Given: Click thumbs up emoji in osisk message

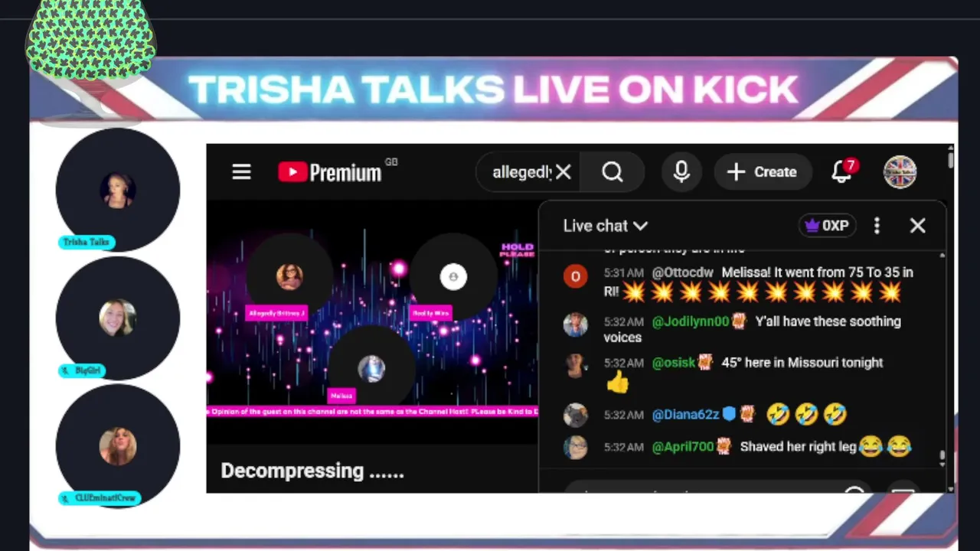Looking at the screenshot, I should 618,383.
